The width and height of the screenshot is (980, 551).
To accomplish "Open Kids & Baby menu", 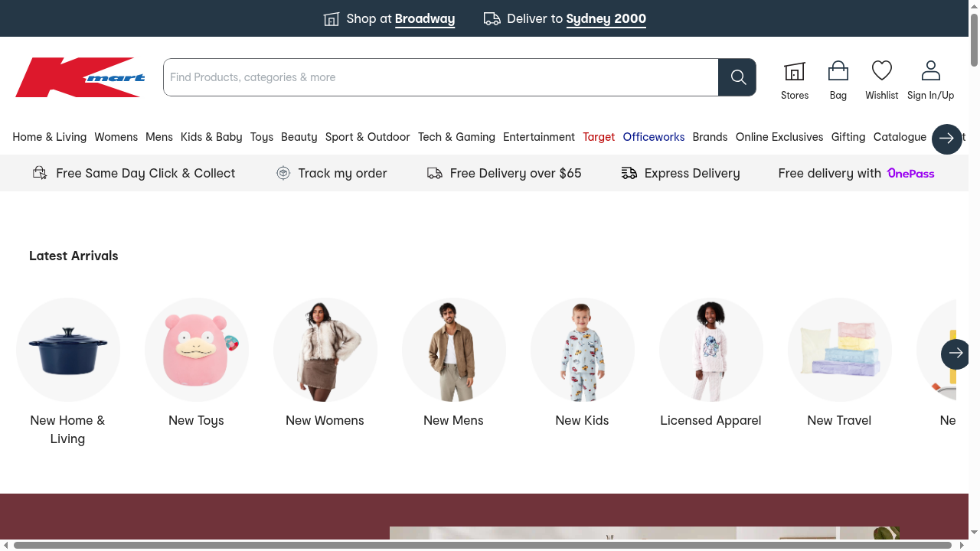I will pos(211,137).
